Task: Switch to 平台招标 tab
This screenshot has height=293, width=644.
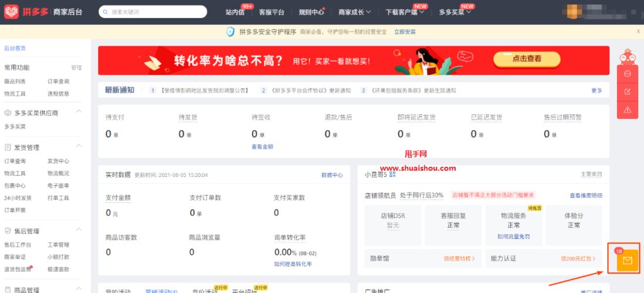Action: pyautogui.click(x=245, y=291)
